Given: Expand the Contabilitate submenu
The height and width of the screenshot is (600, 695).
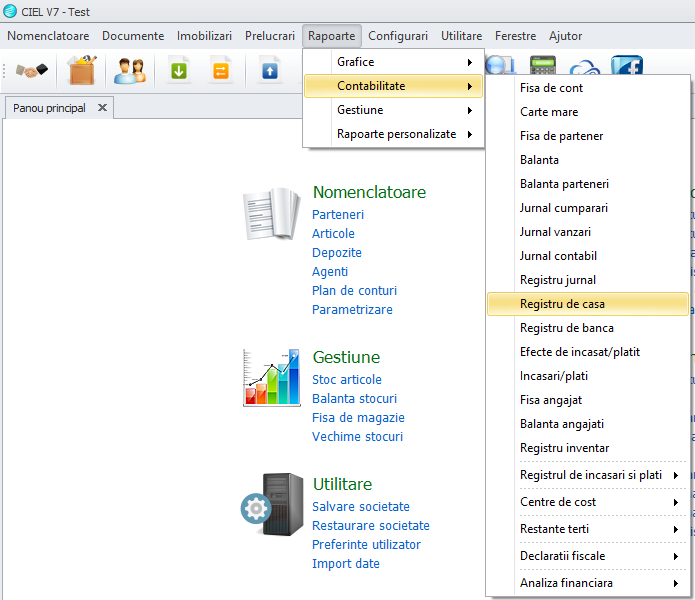Looking at the screenshot, I should [394, 86].
